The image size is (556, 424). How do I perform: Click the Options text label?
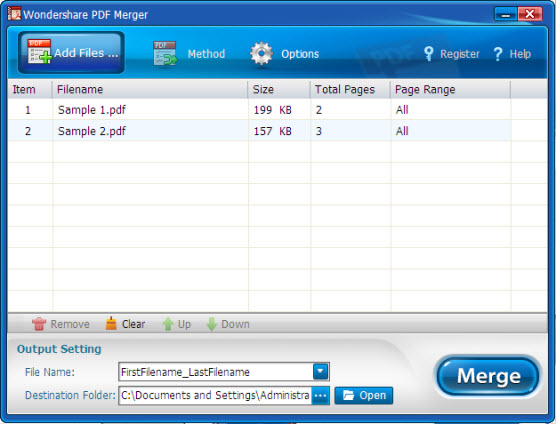pyautogui.click(x=300, y=54)
